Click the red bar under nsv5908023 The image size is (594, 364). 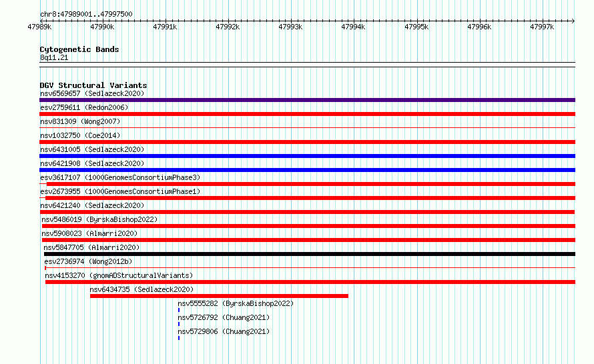click(x=308, y=240)
